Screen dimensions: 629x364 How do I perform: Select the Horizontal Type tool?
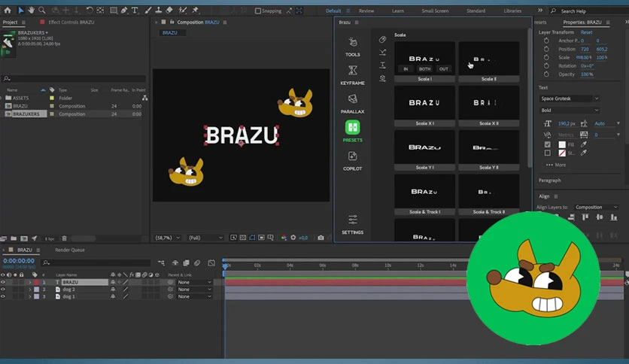[135, 11]
